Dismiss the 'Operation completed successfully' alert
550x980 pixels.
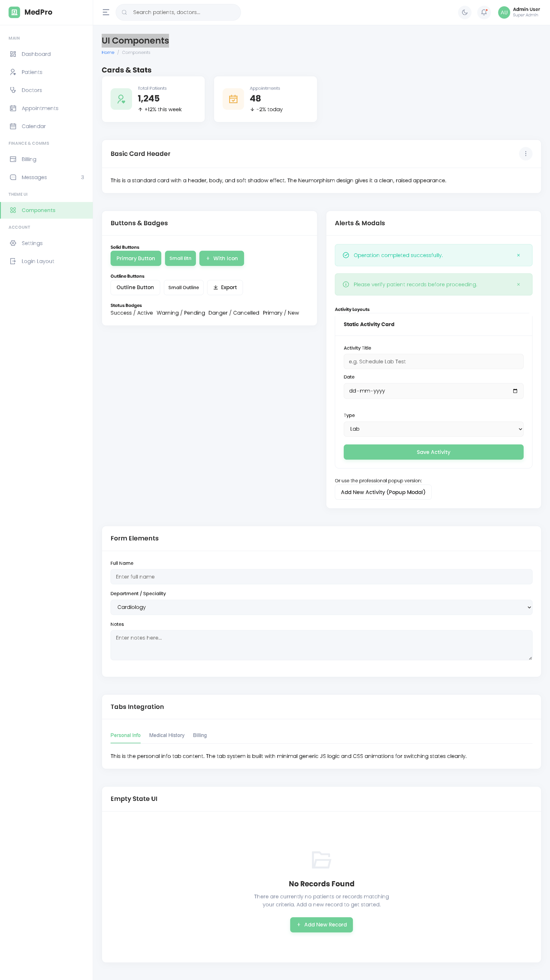[518, 255]
